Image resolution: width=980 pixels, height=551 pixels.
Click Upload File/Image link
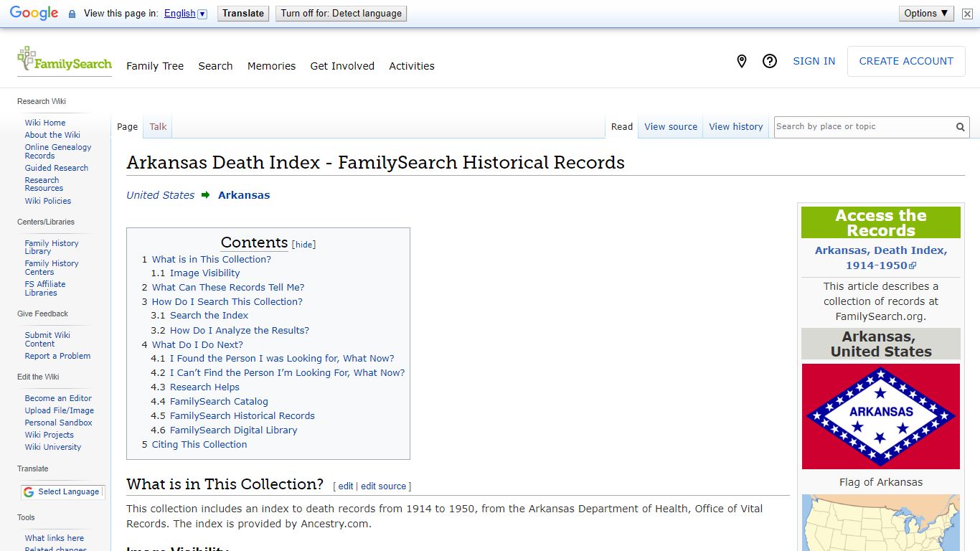pyautogui.click(x=60, y=410)
